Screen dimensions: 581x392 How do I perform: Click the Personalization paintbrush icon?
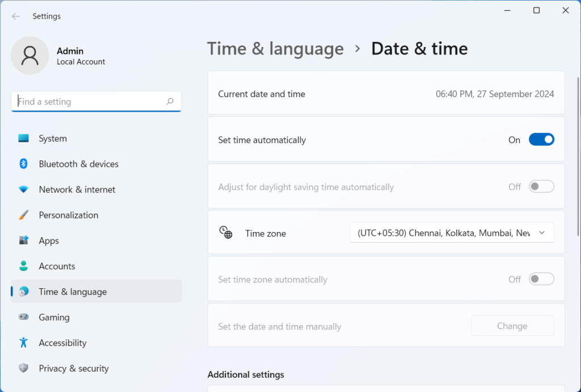click(x=23, y=215)
